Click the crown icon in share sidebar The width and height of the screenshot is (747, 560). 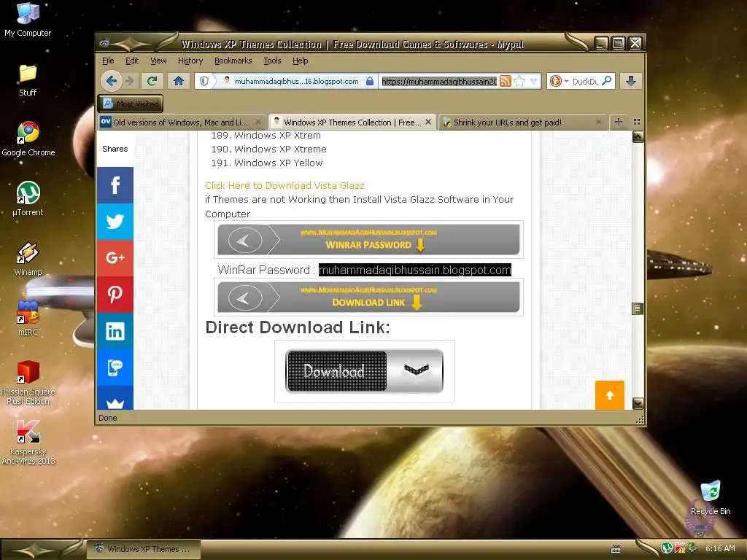coord(115,399)
